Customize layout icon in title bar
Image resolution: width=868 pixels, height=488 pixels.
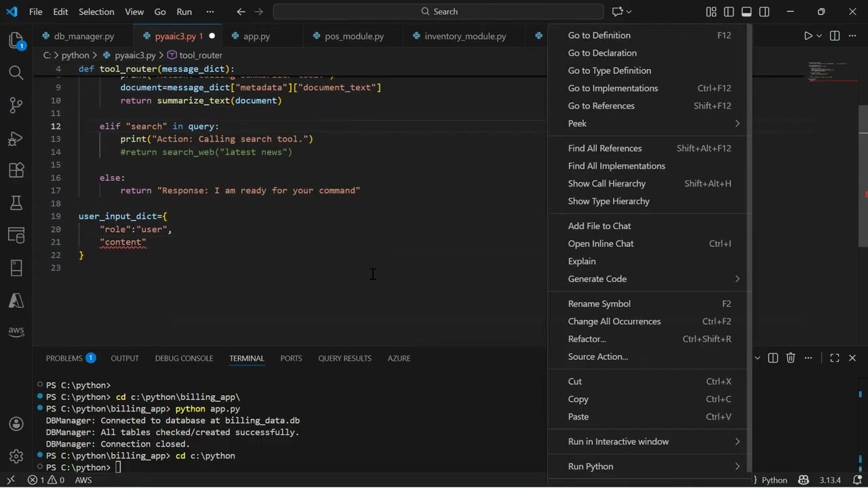(711, 12)
